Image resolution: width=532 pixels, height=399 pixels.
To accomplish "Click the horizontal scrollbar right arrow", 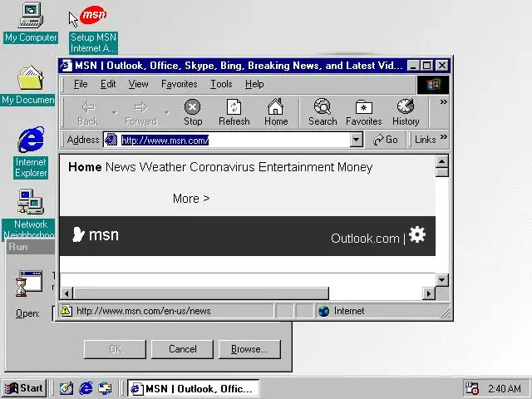I will point(429,293).
